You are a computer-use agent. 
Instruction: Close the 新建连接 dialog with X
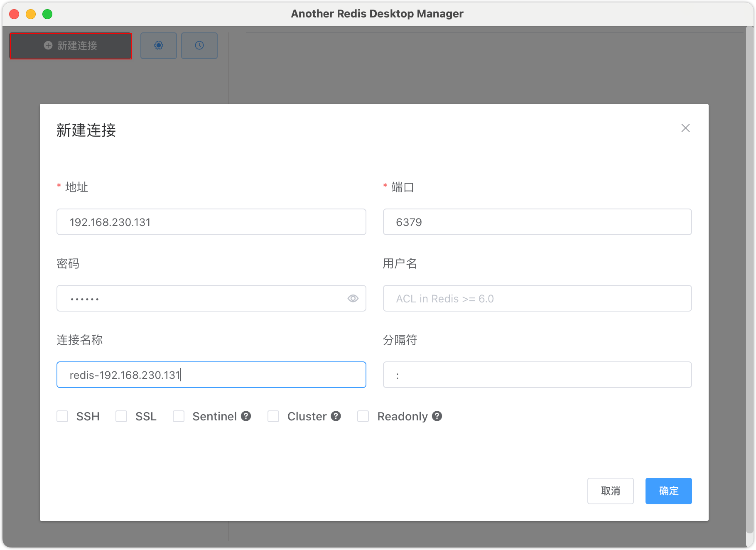click(x=685, y=128)
